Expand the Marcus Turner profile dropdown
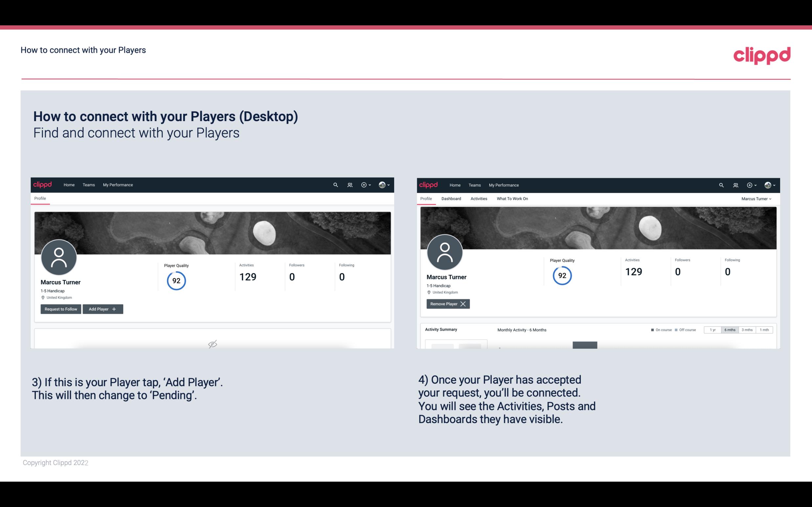812x507 pixels. [x=756, y=199]
